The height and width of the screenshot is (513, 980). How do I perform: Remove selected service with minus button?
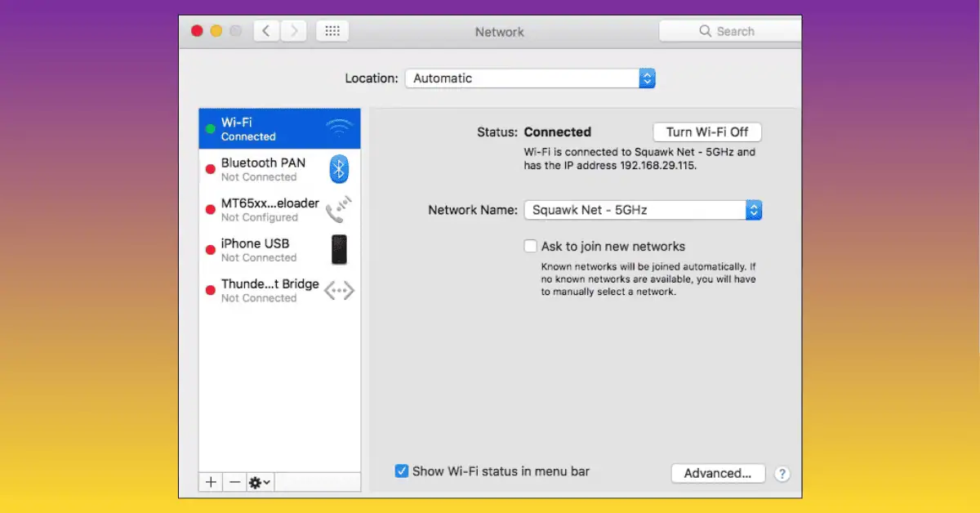pos(234,482)
